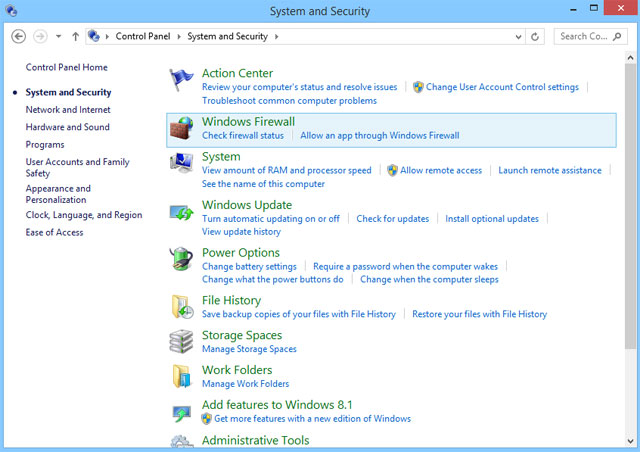Open Turn automatic updating on or off

[271, 219]
